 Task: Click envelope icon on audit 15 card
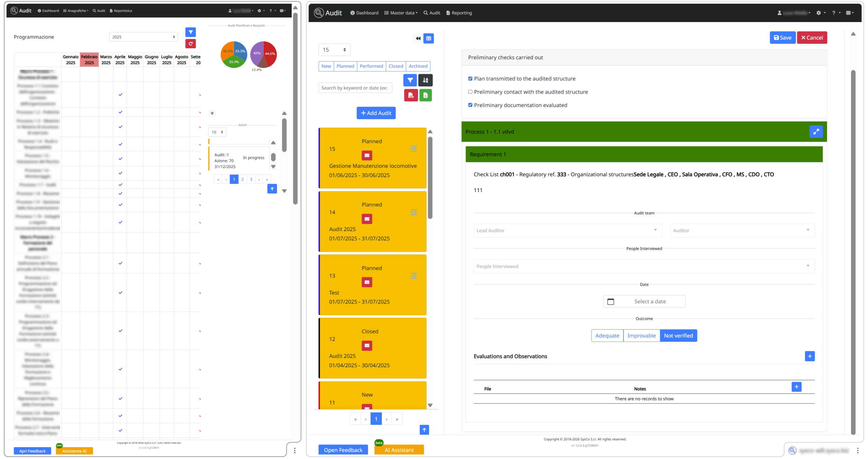pos(367,155)
